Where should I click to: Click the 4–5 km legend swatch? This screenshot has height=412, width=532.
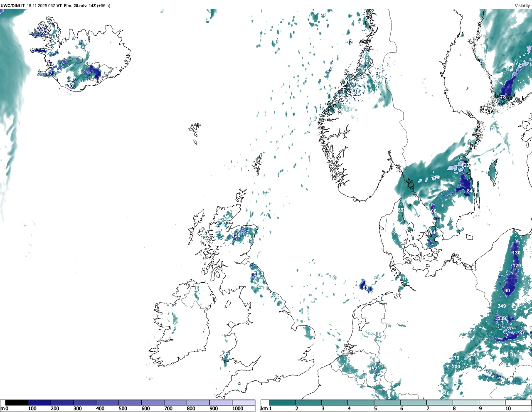coord(361,402)
